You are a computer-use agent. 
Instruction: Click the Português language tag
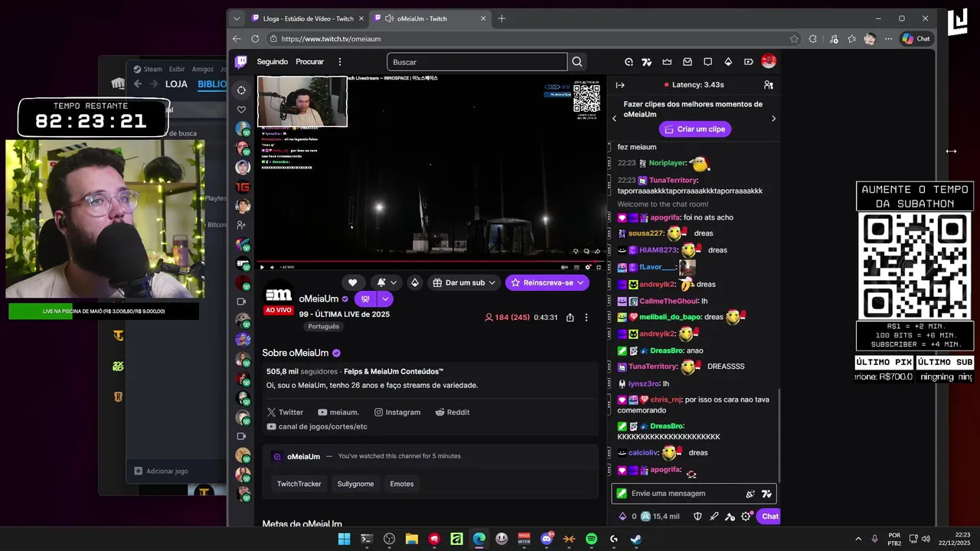tap(323, 327)
